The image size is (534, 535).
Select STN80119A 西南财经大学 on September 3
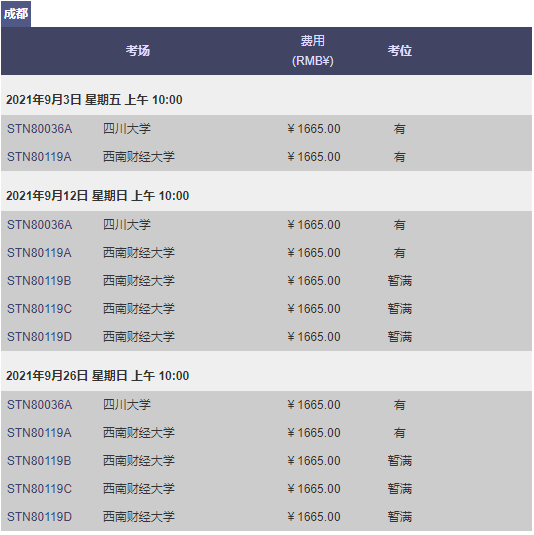[x=266, y=157]
